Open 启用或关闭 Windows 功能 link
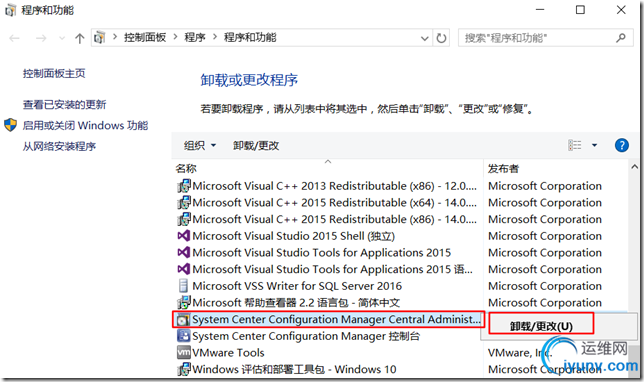 point(85,125)
